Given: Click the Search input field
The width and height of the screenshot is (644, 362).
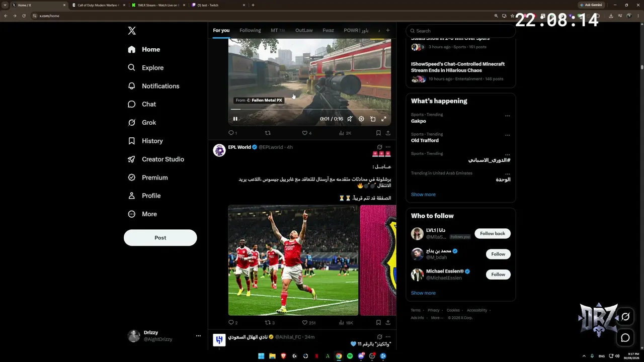Looking at the screenshot, I should click(461, 31).
